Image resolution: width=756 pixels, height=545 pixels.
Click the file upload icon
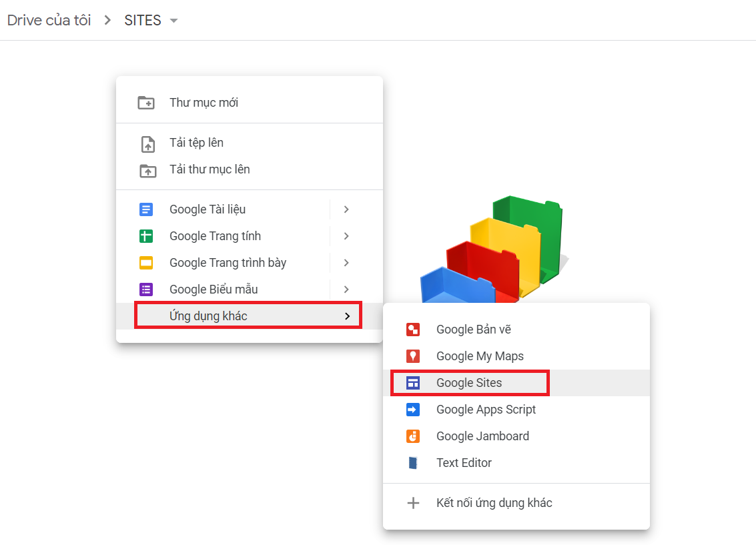pos(147,144)
